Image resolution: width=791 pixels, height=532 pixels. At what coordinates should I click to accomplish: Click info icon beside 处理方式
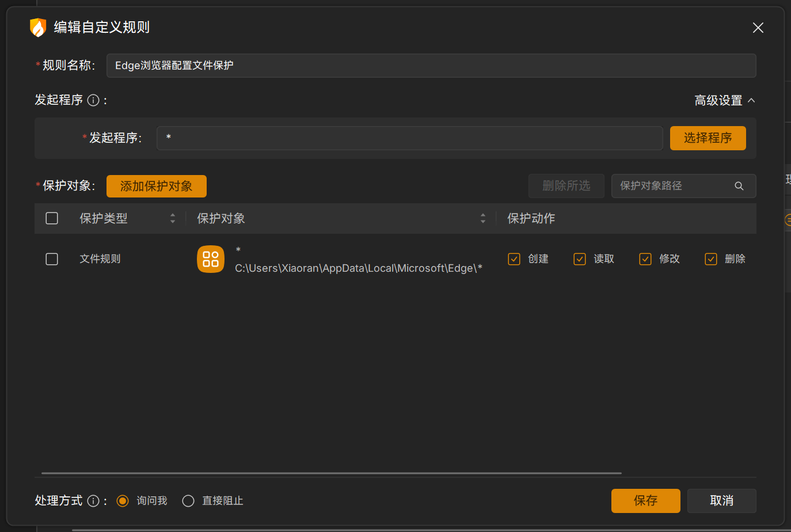(93, 501)
